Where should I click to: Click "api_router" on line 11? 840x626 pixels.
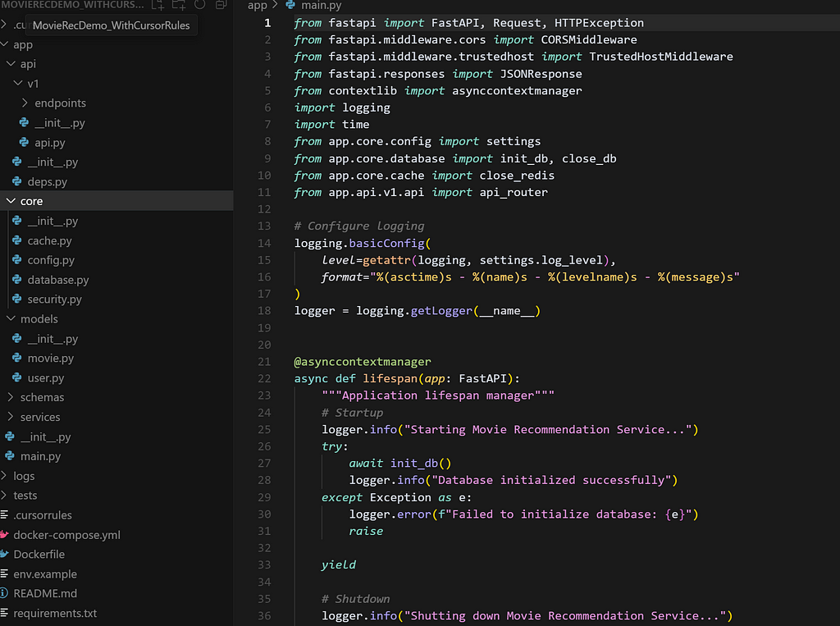tap(514, 193)
